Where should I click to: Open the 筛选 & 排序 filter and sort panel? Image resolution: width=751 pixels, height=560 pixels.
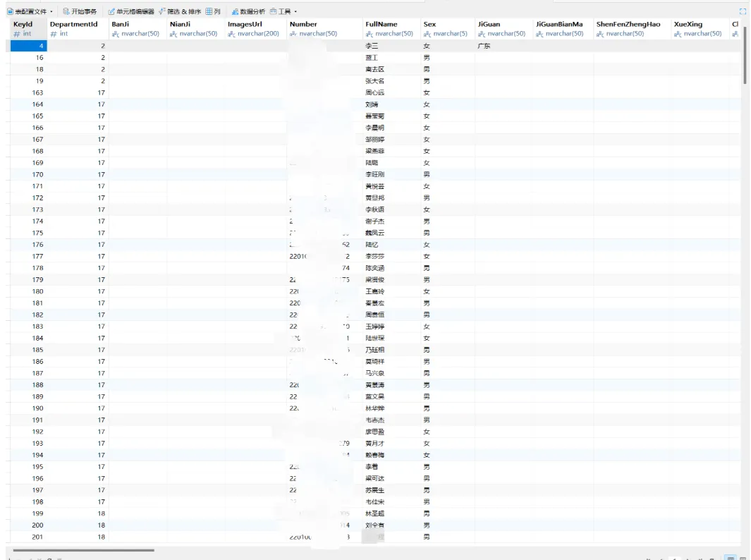(x=180, y=11)
